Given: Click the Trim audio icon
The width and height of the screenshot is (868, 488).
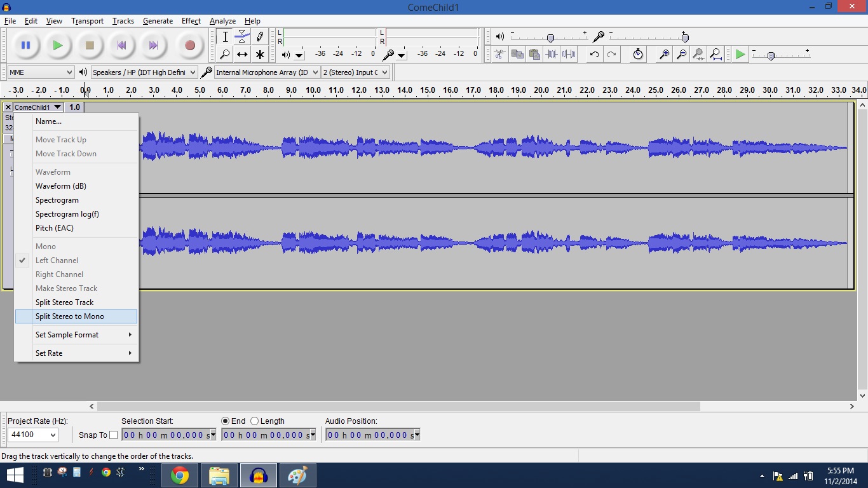Looking at the screenshot, I should pyautogui.click(x=552, y=55).
